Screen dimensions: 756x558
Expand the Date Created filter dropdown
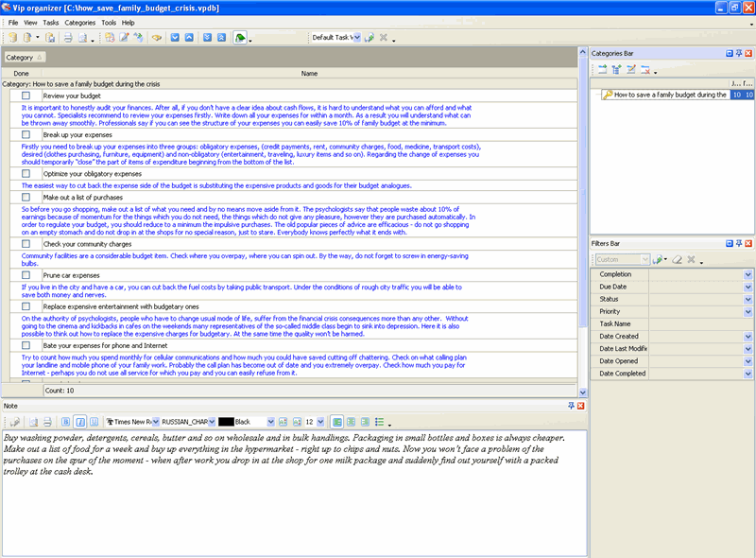747,337
